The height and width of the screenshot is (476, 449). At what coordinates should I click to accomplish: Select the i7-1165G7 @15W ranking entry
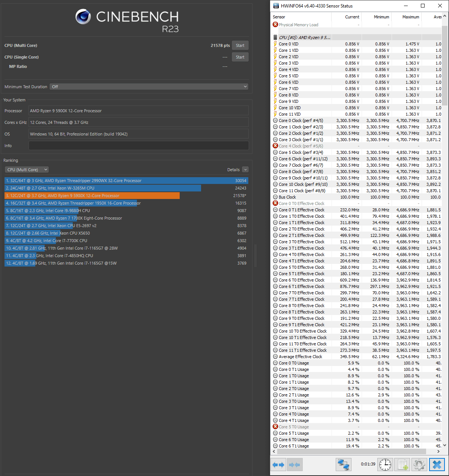[126, 263]
